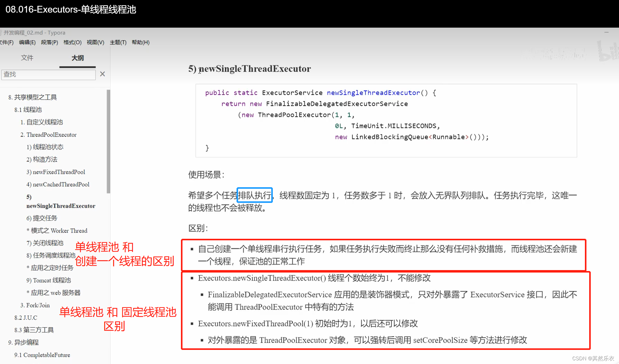Jump to outline item 应用之定时任务

(50, 268)
